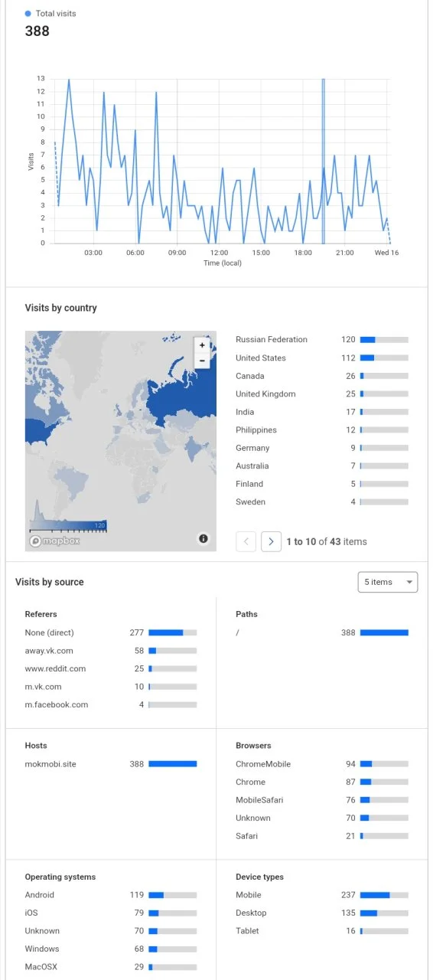This screenshot has height=980, width=433.
Task: Click away.vk.com referer
Action: pos(111,650)
